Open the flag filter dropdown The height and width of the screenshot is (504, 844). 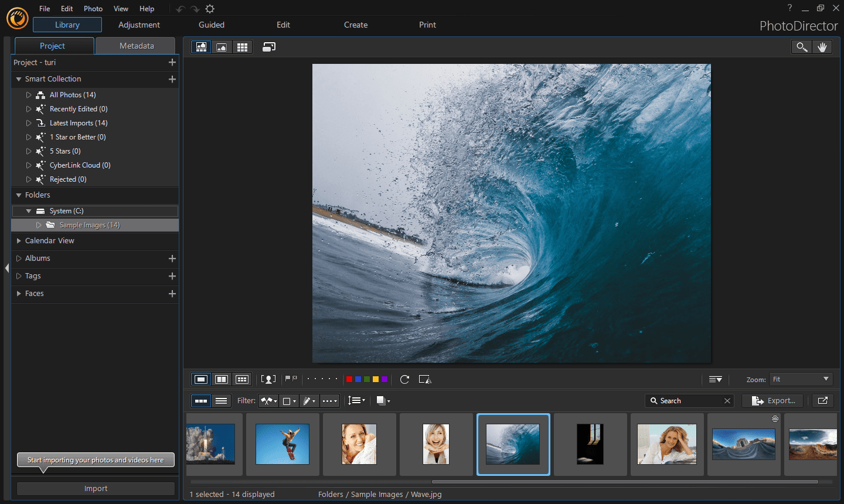click(x=269, y=401)
